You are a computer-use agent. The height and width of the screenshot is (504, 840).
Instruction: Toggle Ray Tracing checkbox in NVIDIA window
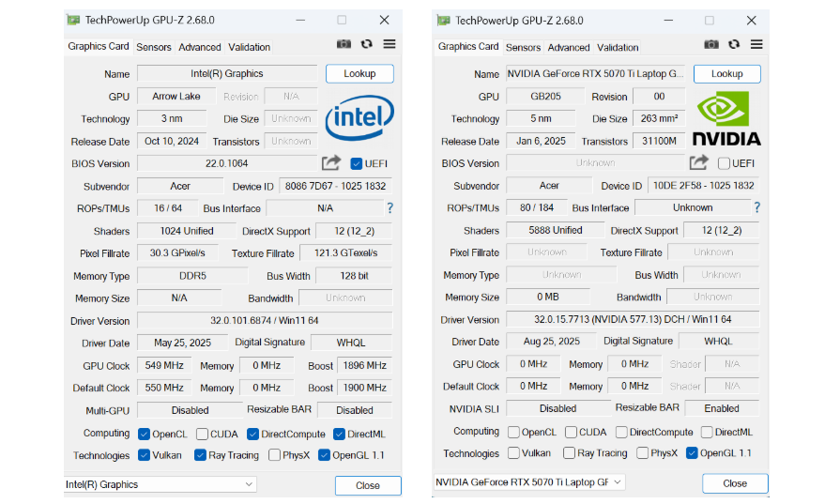(570, 453)
